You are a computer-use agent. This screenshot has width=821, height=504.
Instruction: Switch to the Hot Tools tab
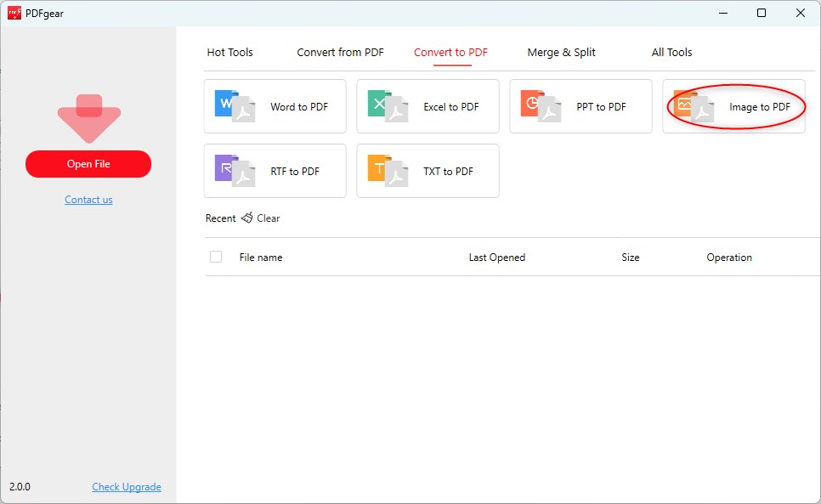point(229,52)
